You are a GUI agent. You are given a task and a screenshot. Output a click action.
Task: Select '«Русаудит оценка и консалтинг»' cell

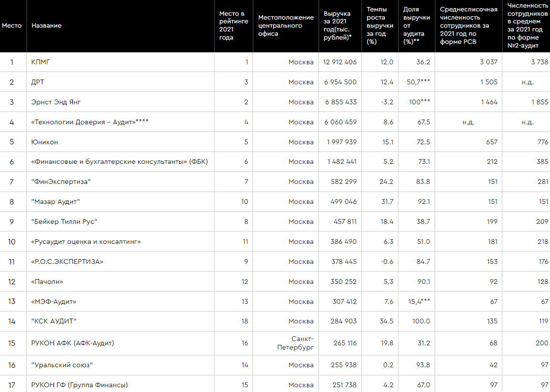coord(86,241)
